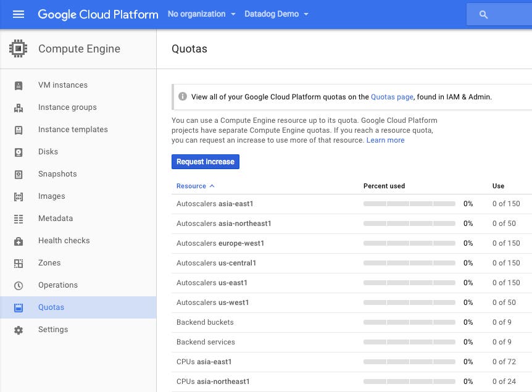Select the Images sidebar icon
532x392 pixels.
(19, 196)
